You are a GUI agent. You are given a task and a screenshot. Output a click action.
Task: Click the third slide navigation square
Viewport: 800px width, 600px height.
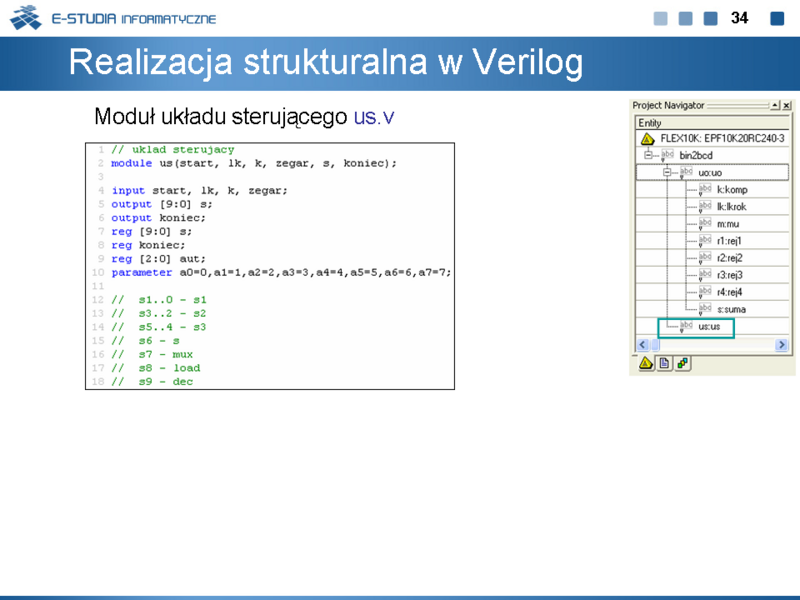(x=710, y=18)
